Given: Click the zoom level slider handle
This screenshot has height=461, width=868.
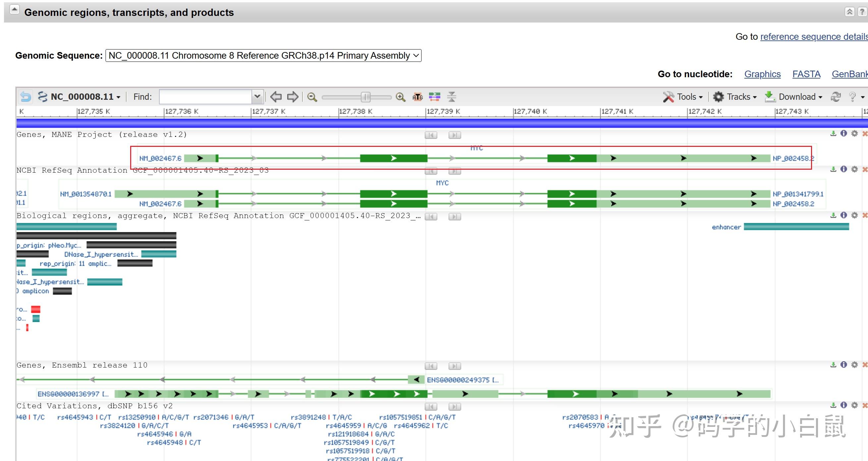Looking at the screenshot, I should pos(365,97).
